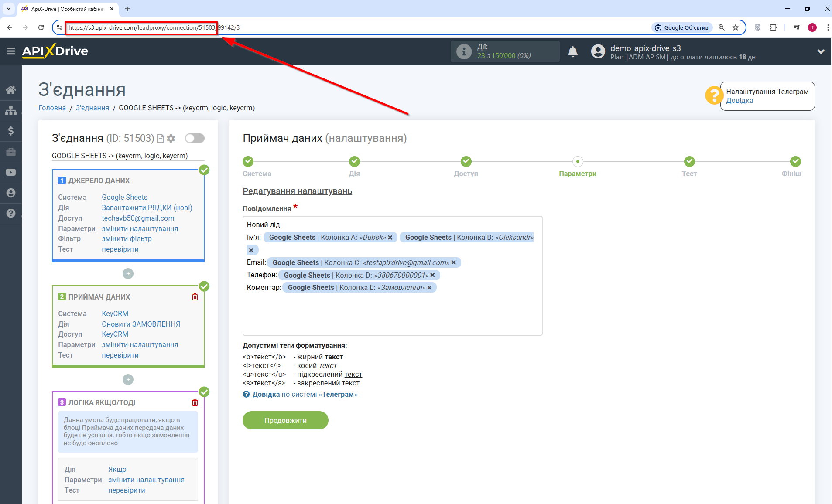The image size is (832, 504).
Task: Open the briefcase icon in sidebar
Action: click(11, 152)
